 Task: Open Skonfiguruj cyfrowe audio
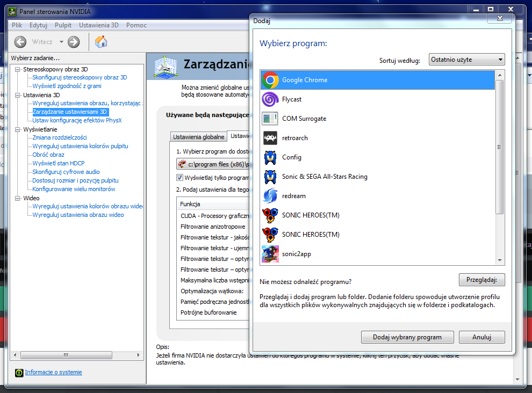[66, 172]
